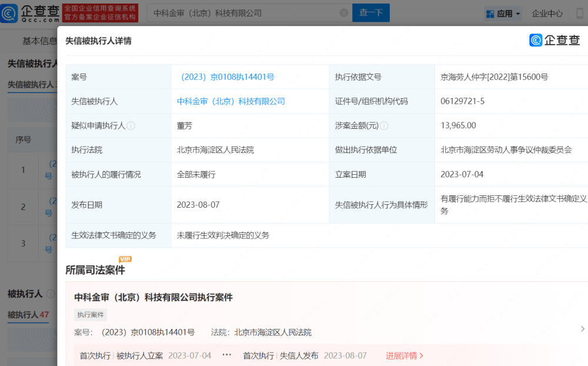Click the 全国企业信用查询系统 banner
588x366 pixels.
coord(100,13)
